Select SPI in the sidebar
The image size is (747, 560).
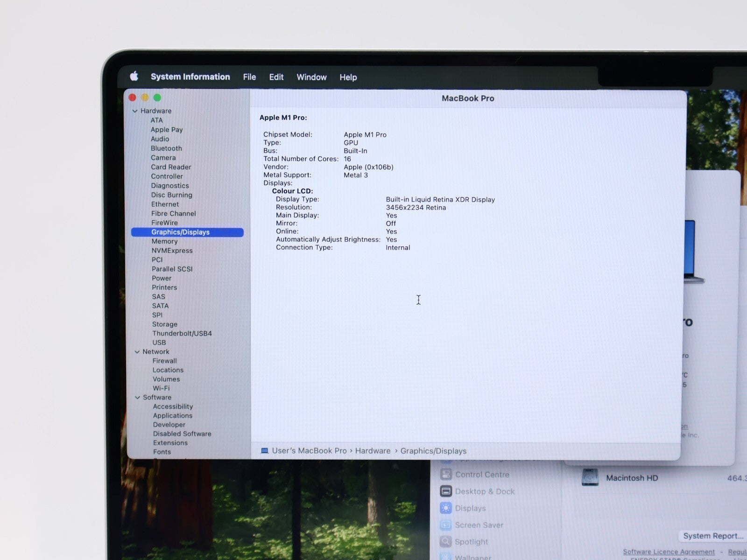[157, 315]
